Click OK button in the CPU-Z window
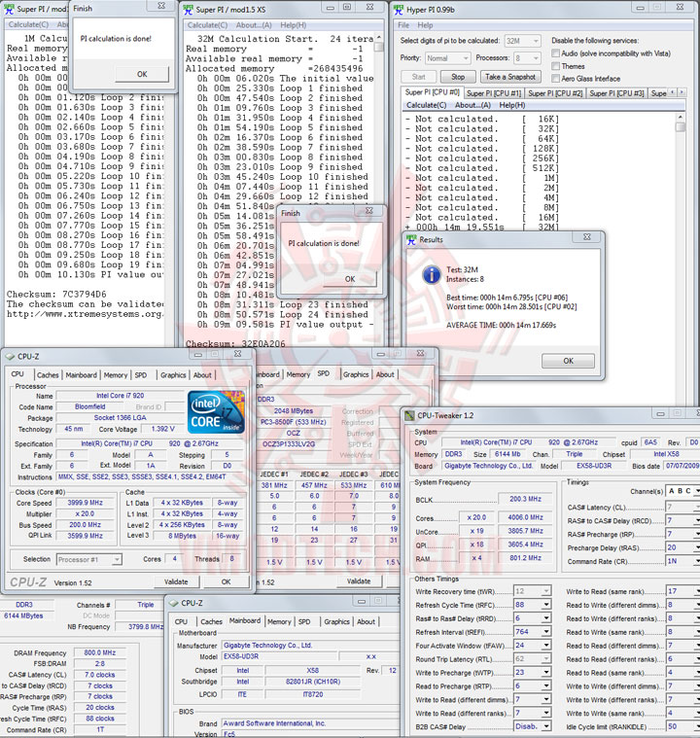Image resolution: width=700 pixels, height=738 pixels. [x=226, y=581]
